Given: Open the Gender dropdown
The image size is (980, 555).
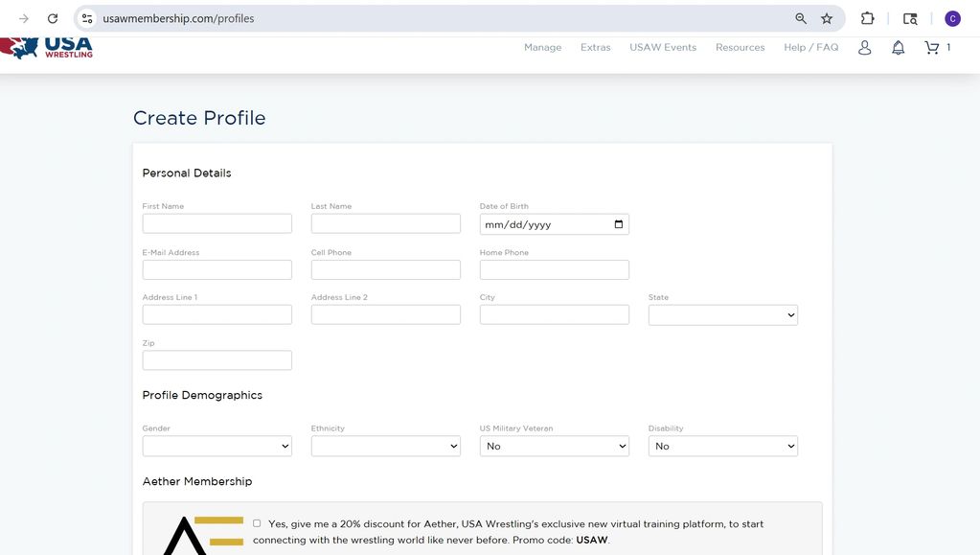Looking at the screenshot, I should click(x=217, y=446).
